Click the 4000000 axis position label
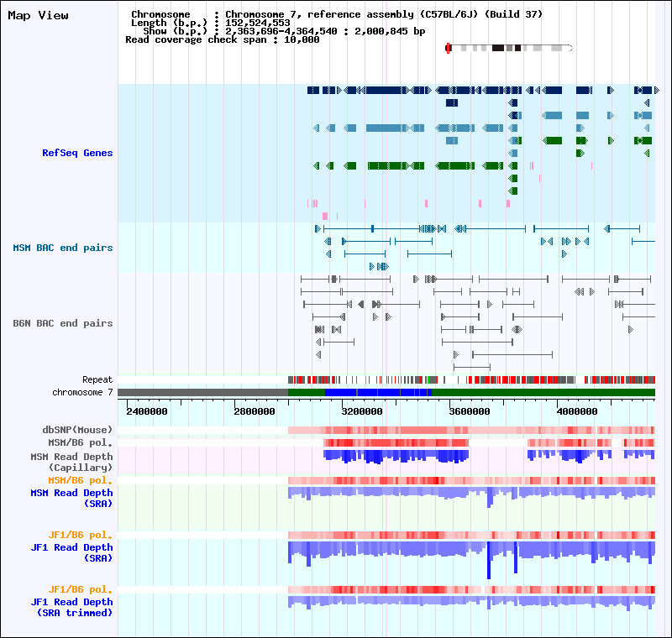This screenshot has height=638, width=672. point(577,411)
